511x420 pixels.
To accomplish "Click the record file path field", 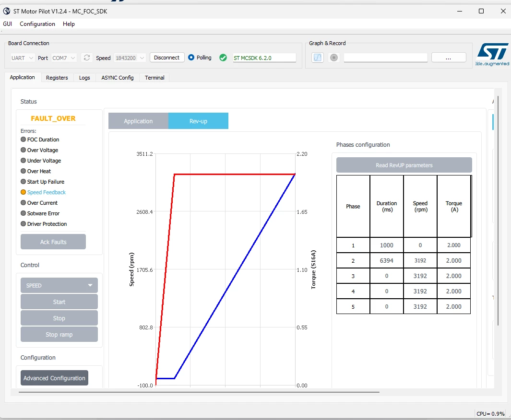I will click(386, 58).
